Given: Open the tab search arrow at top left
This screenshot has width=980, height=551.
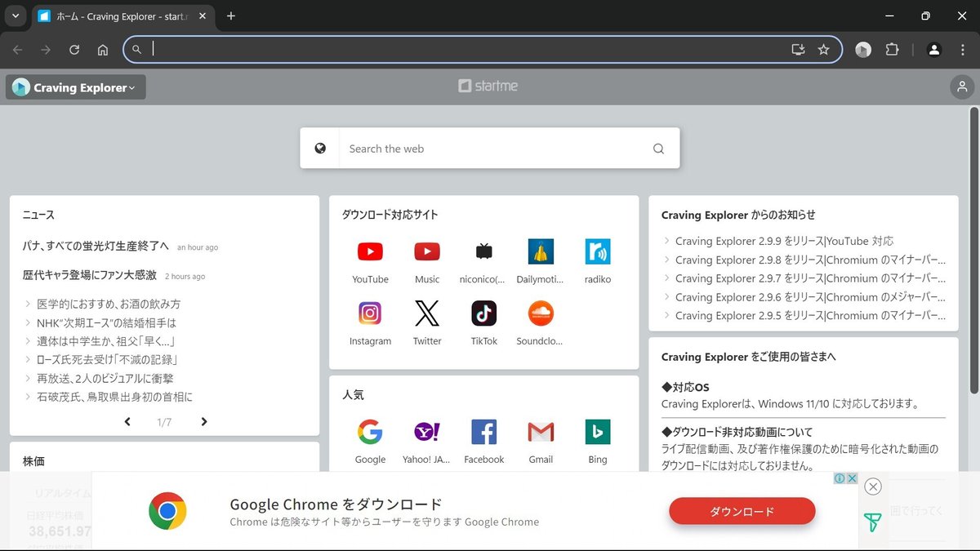Looking at the screenshot, I should [x=15, y=16].
